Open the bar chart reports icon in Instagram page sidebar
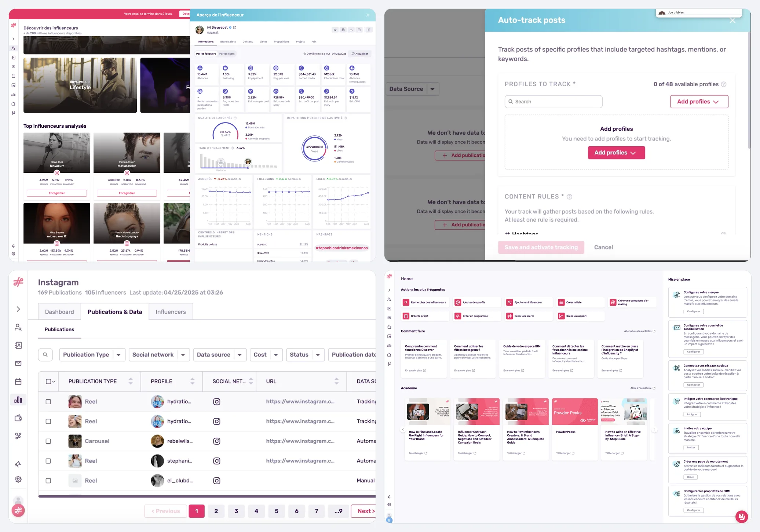 pos(18,400)
